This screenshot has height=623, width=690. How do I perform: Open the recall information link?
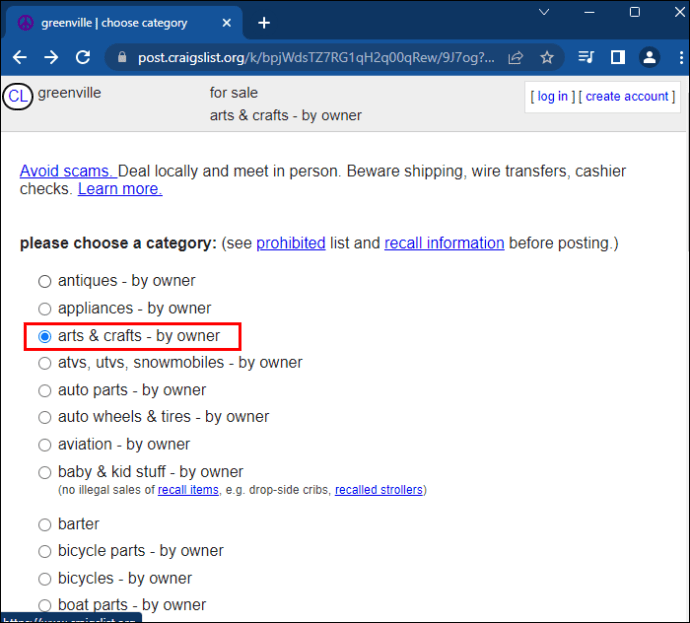point(444,243)
